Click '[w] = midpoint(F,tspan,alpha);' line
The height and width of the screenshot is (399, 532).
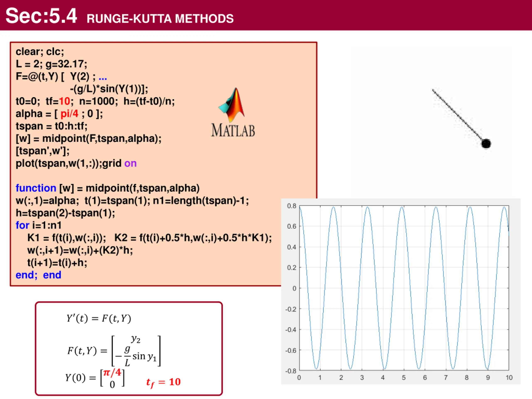coord(89,139)
